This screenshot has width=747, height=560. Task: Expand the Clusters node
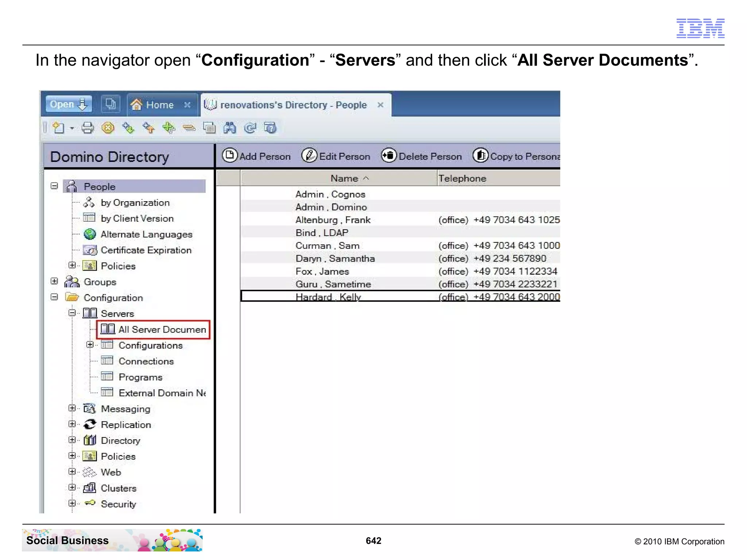(x=72, y=487)
